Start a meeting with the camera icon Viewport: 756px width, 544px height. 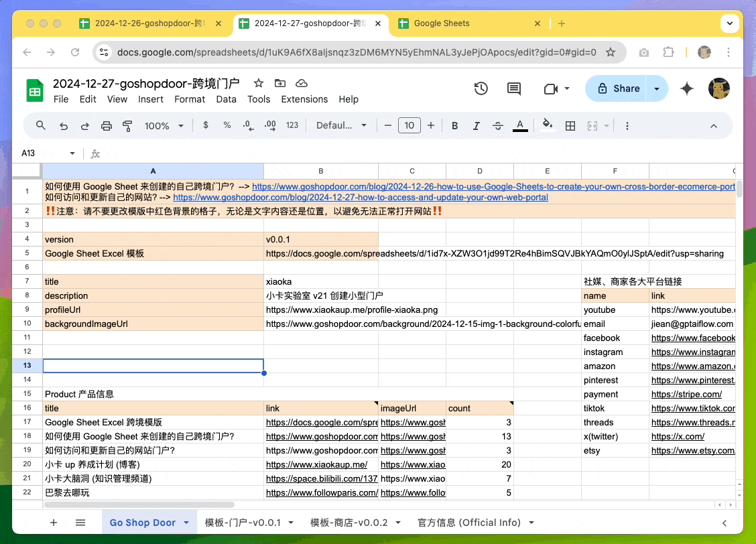pos(551,88)
